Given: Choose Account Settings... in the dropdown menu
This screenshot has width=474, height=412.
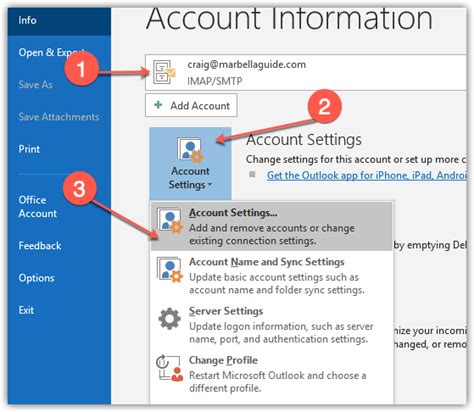Looking at the screenshot, I should (272, 226).
